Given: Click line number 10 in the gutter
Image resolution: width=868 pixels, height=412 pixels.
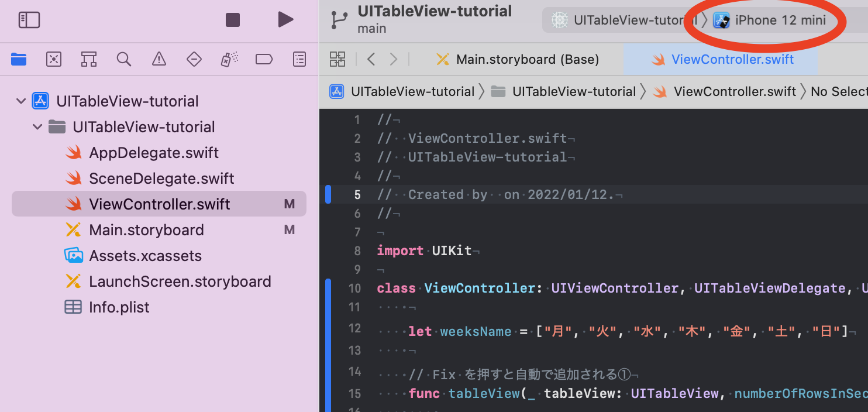Looking at the screenshot, I should [354, 288].
